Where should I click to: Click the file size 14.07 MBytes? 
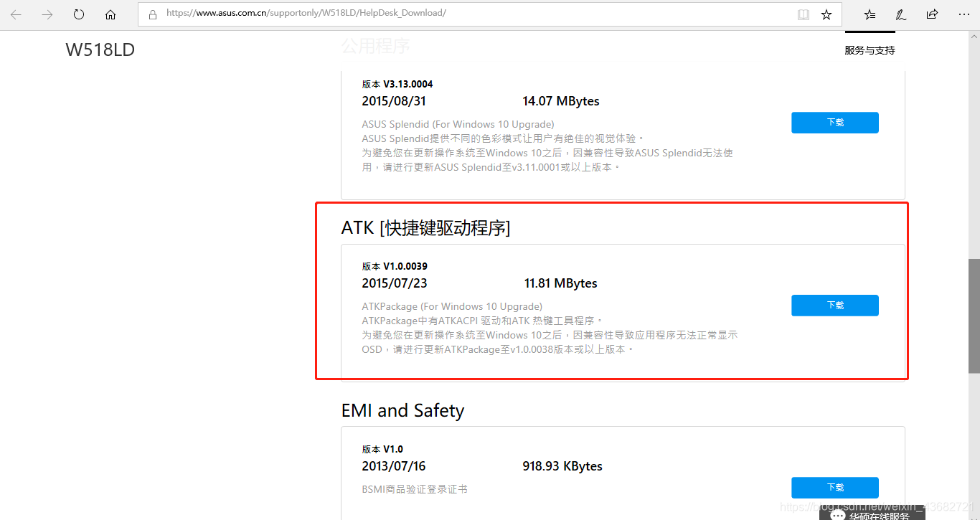(561, 101)
